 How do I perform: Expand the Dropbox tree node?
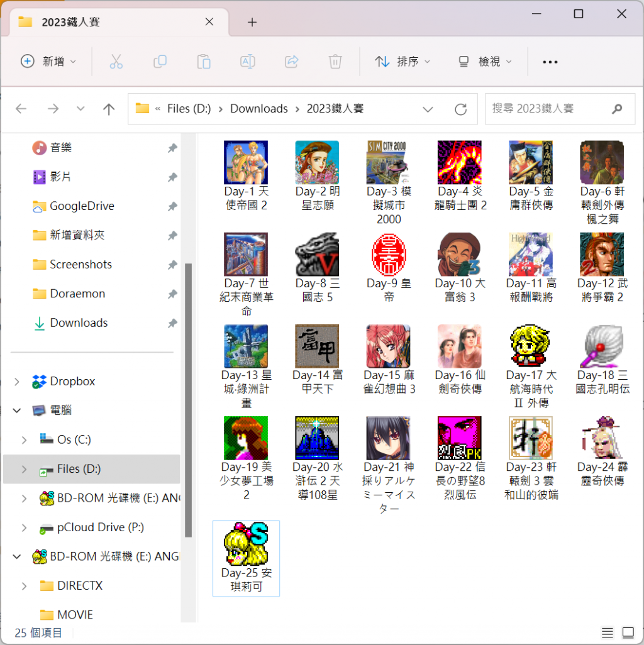[x=17, y=382]
